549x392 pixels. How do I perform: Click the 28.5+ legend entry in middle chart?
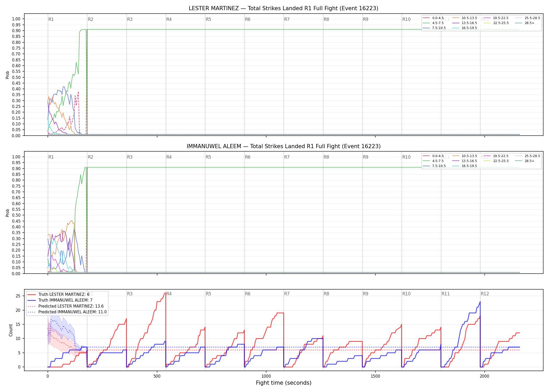[525, 161]
